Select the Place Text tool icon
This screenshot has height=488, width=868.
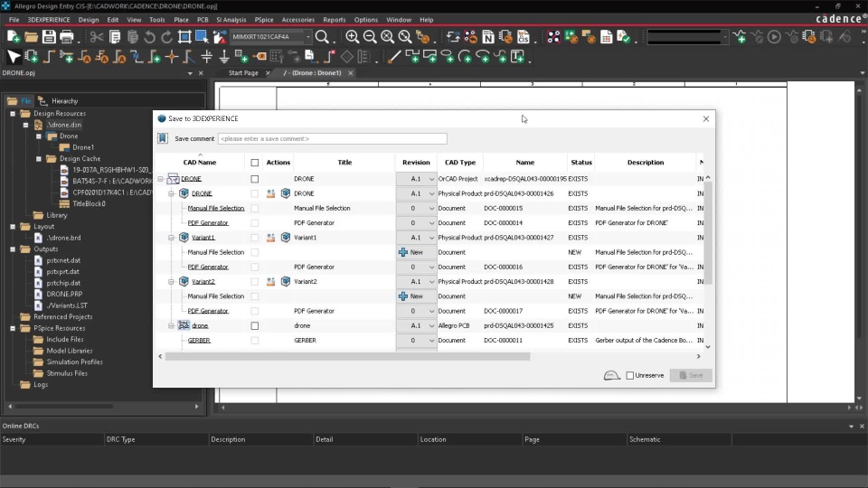(517, 56)
